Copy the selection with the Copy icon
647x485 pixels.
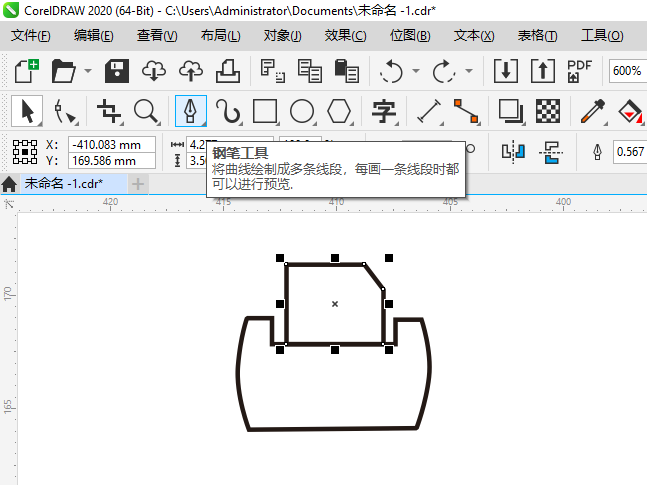[x=309, y=71]
